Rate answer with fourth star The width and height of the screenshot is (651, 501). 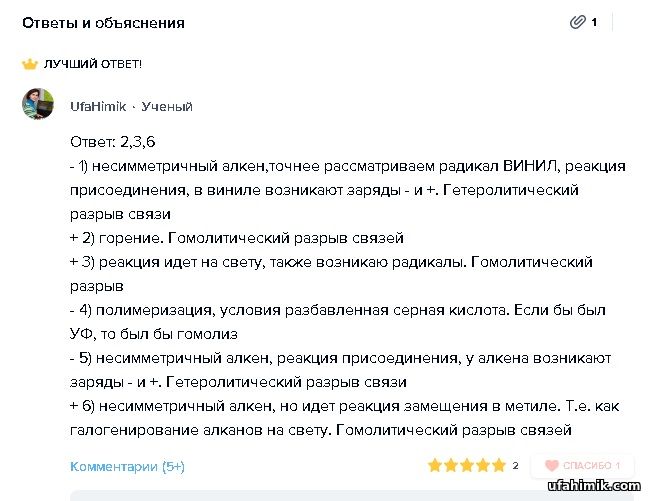point(483,466)
